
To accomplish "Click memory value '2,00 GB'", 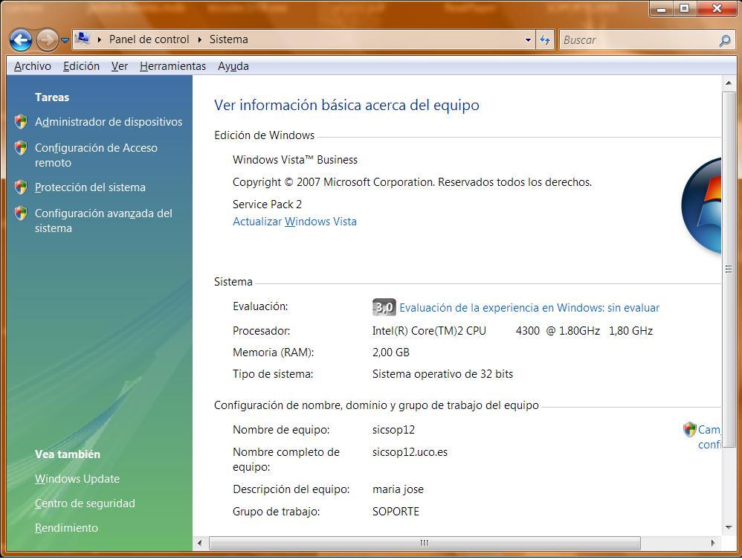I will pyautogui.click(x=391, y=353).
